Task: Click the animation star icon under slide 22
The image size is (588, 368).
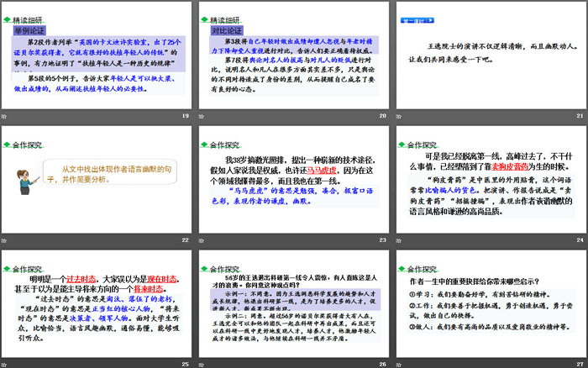Action: 4,240
